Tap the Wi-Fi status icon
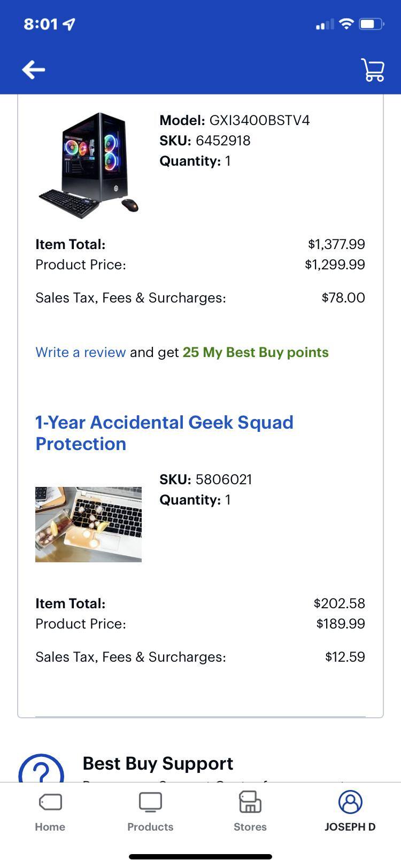401x868 pixels. coord(346,24)
